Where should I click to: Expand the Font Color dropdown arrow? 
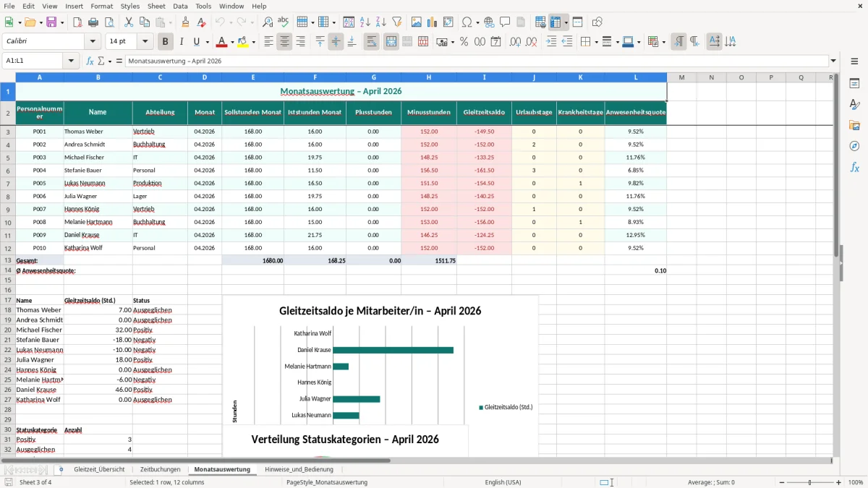232,42
